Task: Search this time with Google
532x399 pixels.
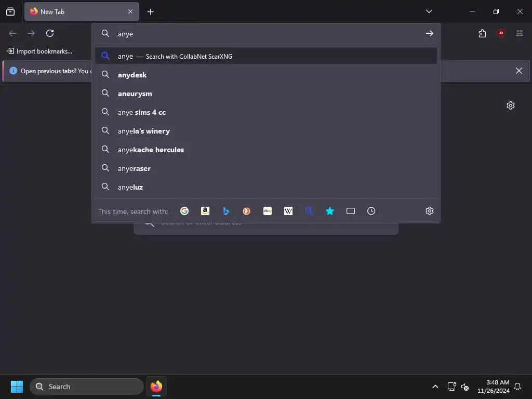Action: (x=184, y=211)
